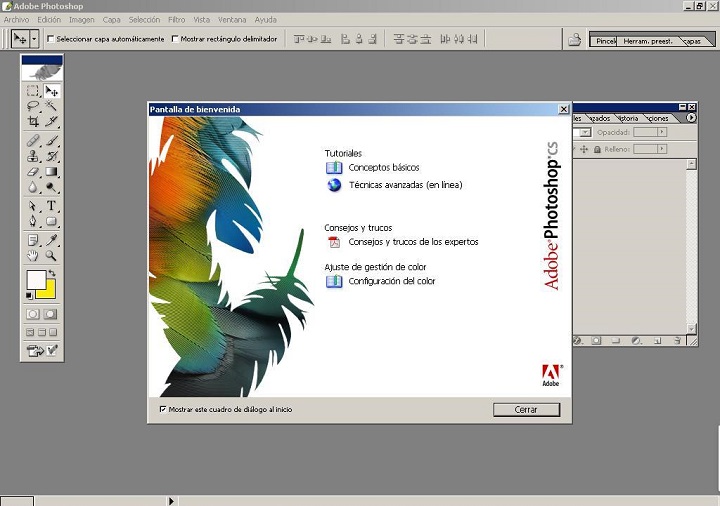Open Configuración del color link
The height and width of the screenshot is (506, 720).
tap(392, 281)
